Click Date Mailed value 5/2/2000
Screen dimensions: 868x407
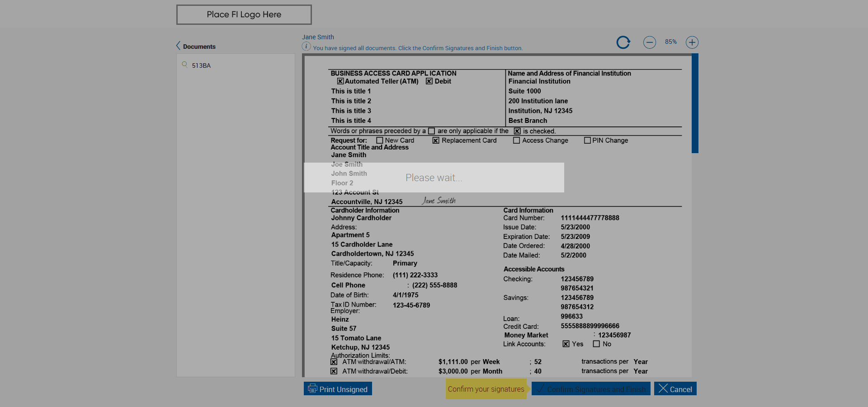point(573,255)
